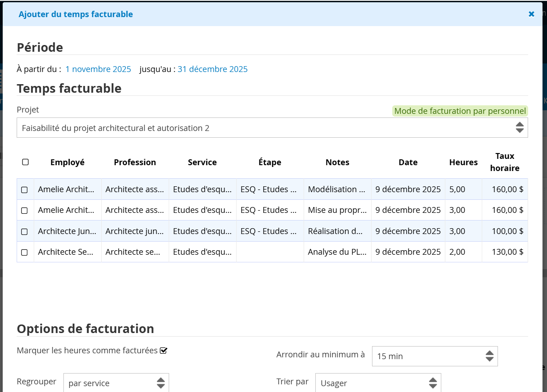Click the Analyse du PL notes cell
The height and width of the screenshot is (392, 547).
[337, 252]
